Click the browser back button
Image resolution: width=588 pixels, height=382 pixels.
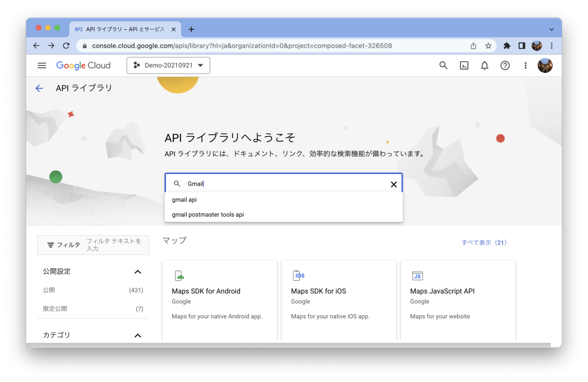coord(36,46)
